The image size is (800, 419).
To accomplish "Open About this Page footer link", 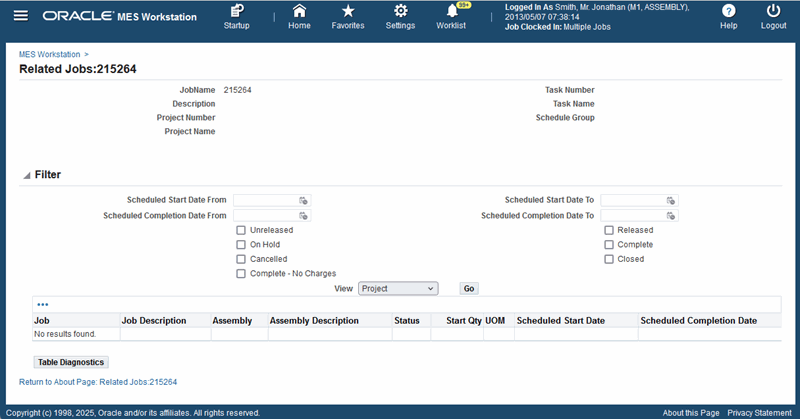I will coord(691,413).
